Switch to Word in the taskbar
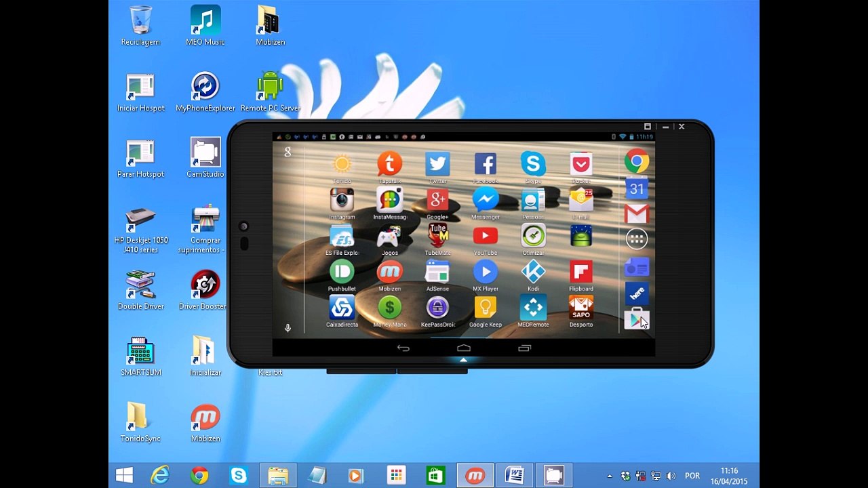 point(514,475)
